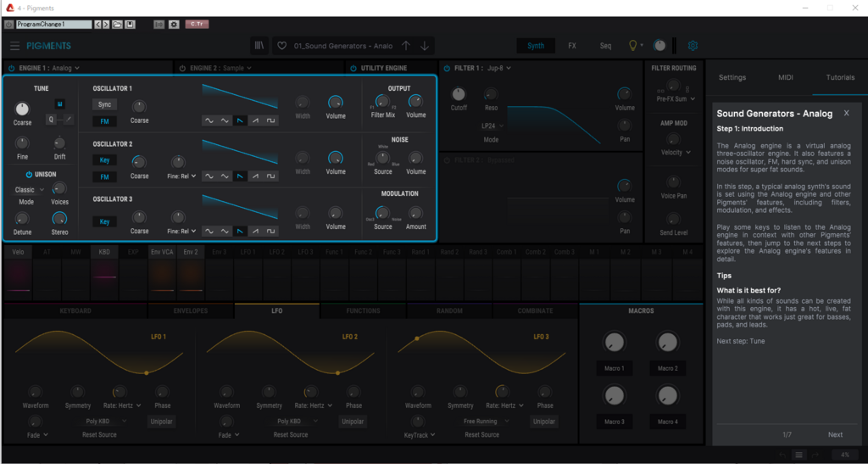Screen dimensions: 868x464
Task: Click the blue settings gear icon
Action: [x=693, y=46]
